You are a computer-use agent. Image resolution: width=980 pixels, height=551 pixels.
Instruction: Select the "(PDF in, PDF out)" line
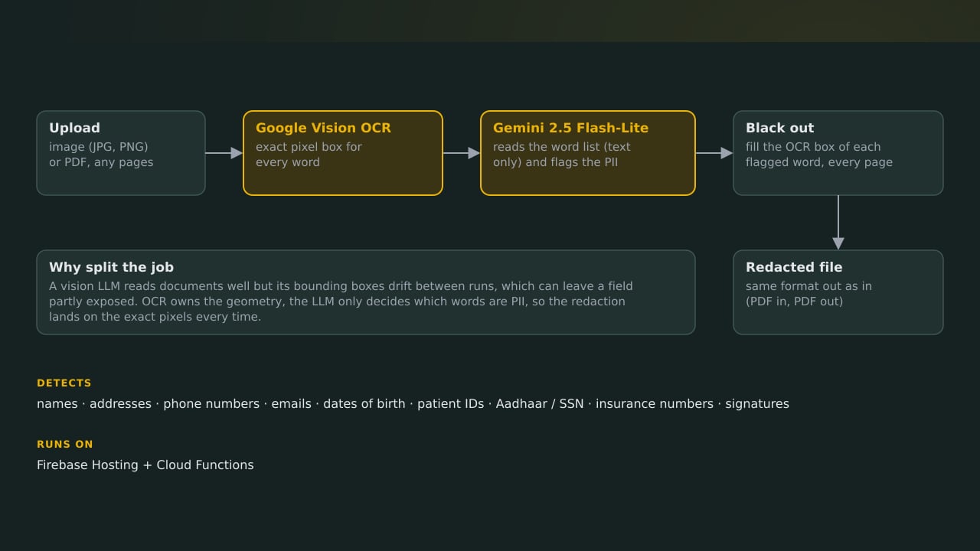pyautogui.click(x=794, y=302)
